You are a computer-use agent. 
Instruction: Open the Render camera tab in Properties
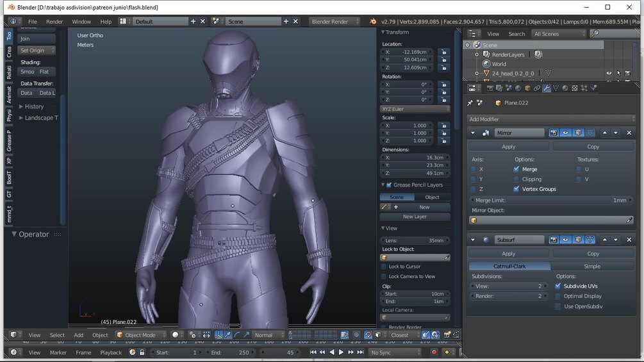point(490,88)
